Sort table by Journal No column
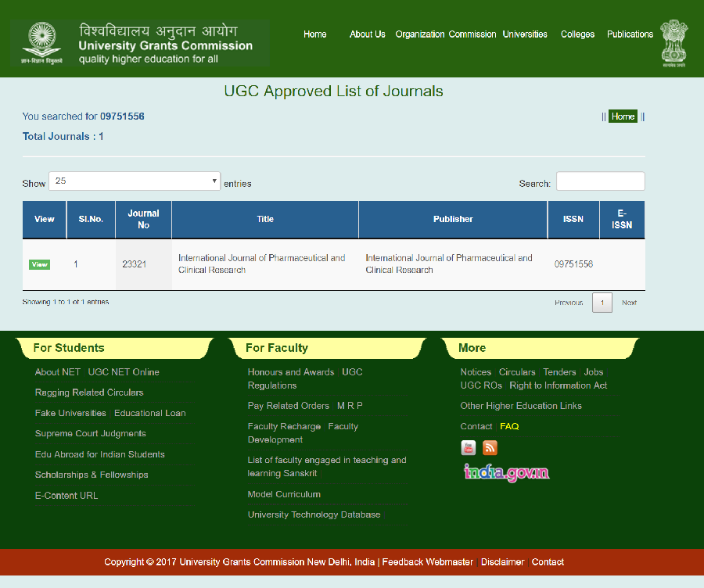 143,219
